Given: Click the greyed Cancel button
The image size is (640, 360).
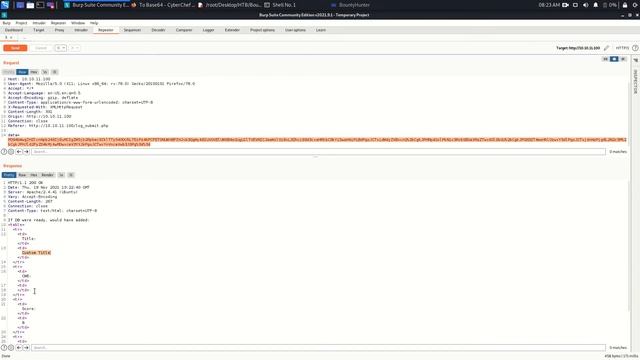Looking at the screenshot, I should [41, 48].
